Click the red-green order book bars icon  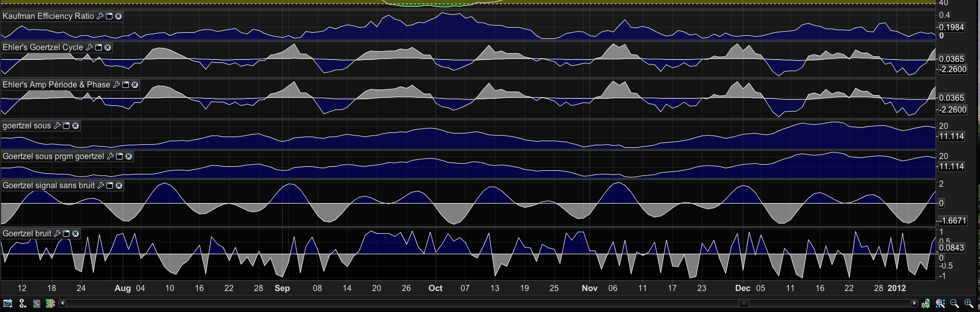(x=50, y=303)
